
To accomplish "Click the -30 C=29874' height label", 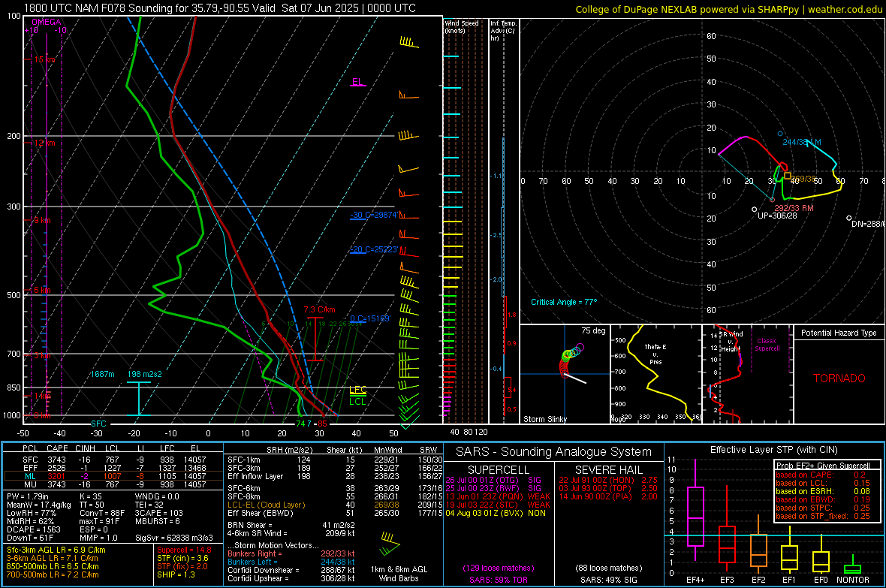I will coord(374,215).
